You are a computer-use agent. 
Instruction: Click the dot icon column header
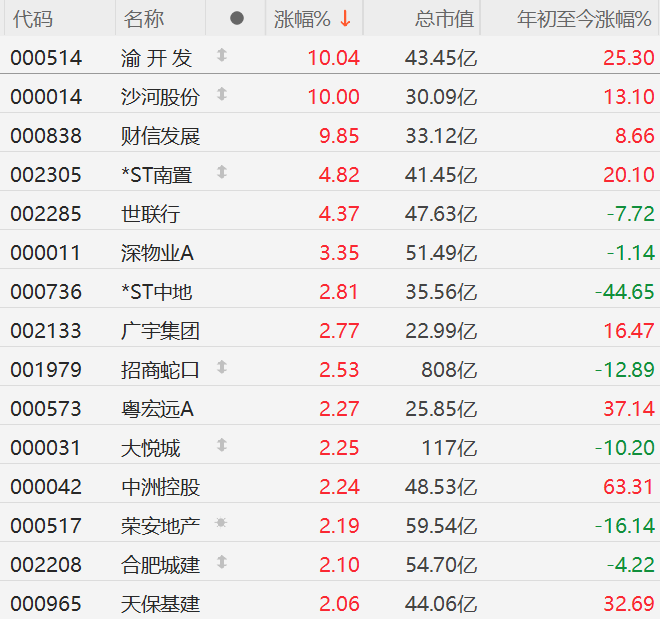point(237,18)
